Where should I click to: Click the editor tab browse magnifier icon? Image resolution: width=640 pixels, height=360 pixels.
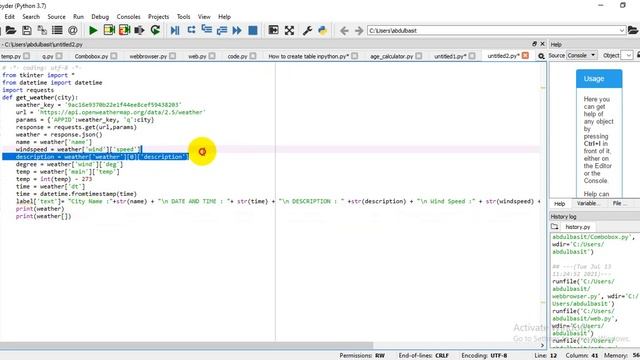coord(541,56)
